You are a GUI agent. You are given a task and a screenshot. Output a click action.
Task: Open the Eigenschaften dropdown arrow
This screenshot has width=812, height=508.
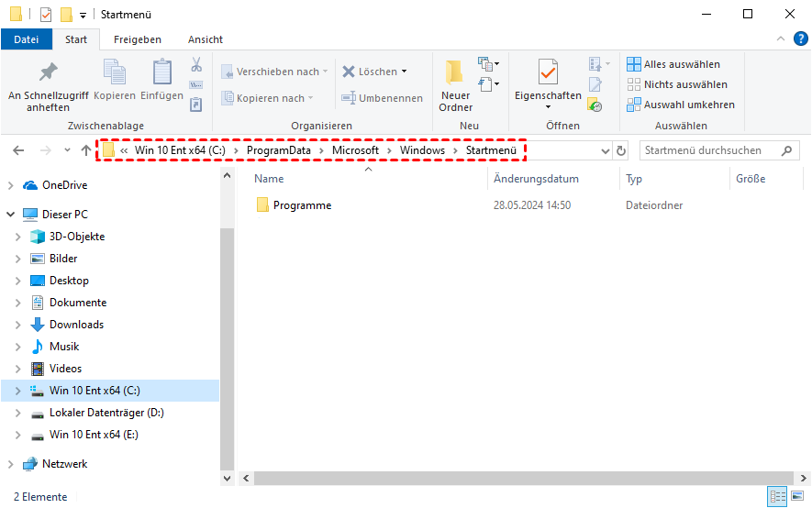click(548, 107)
